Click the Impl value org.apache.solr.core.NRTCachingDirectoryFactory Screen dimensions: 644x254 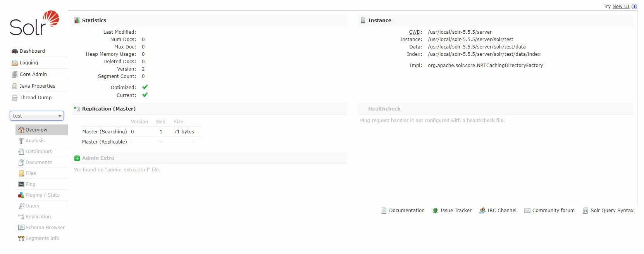coord(486,66)
